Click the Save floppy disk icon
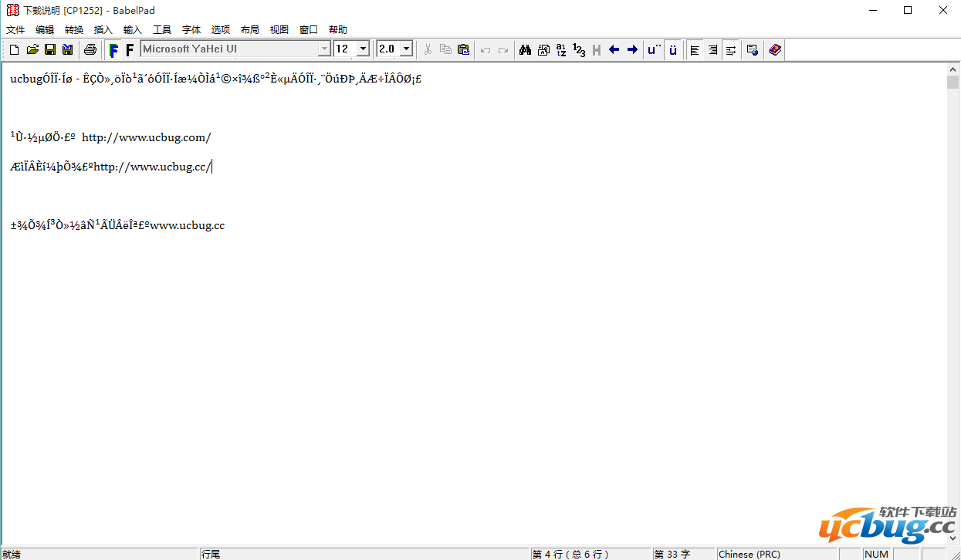The height and width of the screenshot is (560, 961). 50,50
